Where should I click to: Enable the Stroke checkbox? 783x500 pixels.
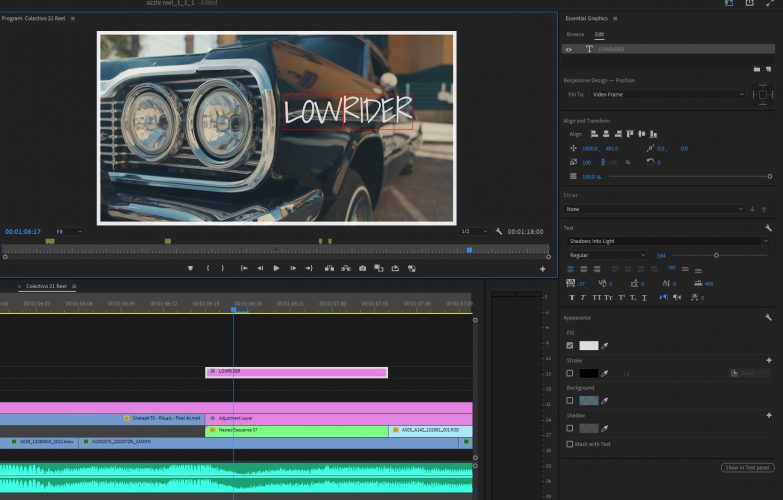570,373
